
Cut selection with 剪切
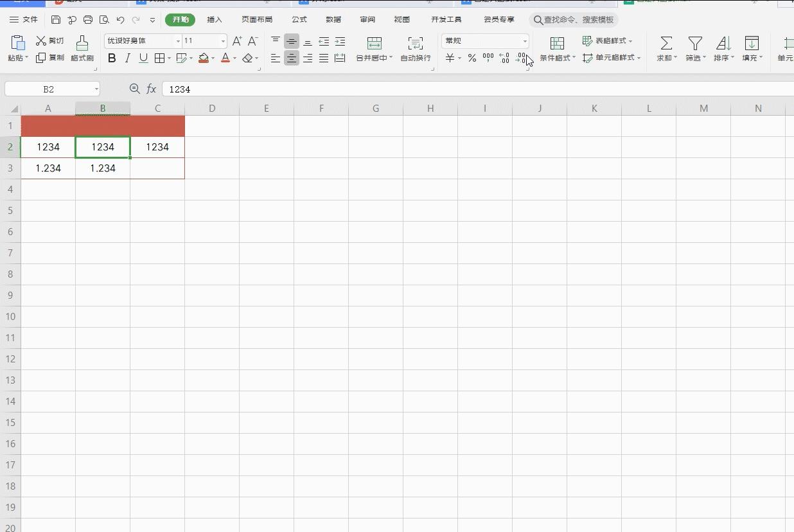point(49,41)
